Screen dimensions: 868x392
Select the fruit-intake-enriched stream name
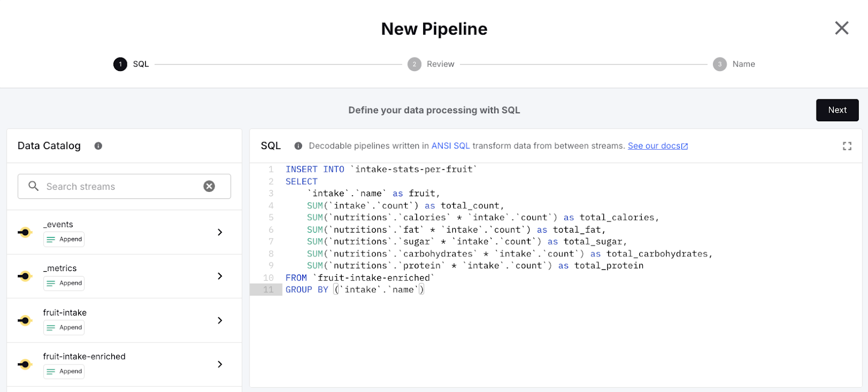84,357
